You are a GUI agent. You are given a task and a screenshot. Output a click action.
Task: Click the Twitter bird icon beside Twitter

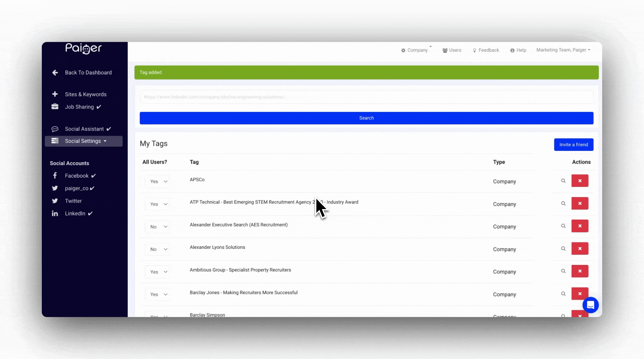point(55,201)
